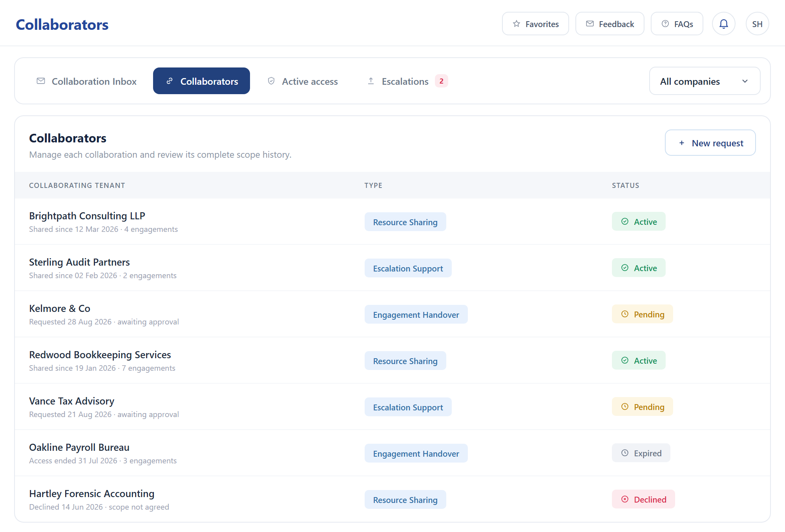Screen dimensions: 785x532
Task: Click the clock icon in Oakline's Expired status
Action: point(625,453)
